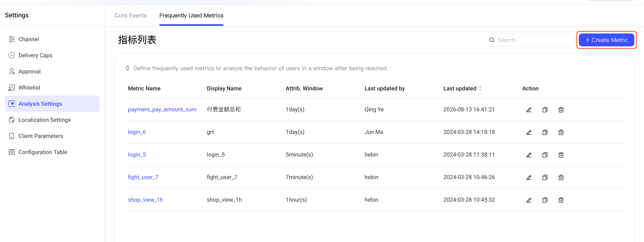Open Delivery Caps in sidebar
644x242 pixels.
[x=52, y=55]
